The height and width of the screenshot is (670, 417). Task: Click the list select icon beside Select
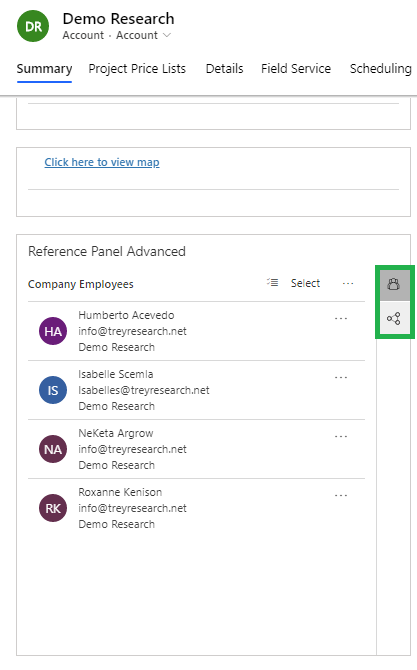point(273,282)
